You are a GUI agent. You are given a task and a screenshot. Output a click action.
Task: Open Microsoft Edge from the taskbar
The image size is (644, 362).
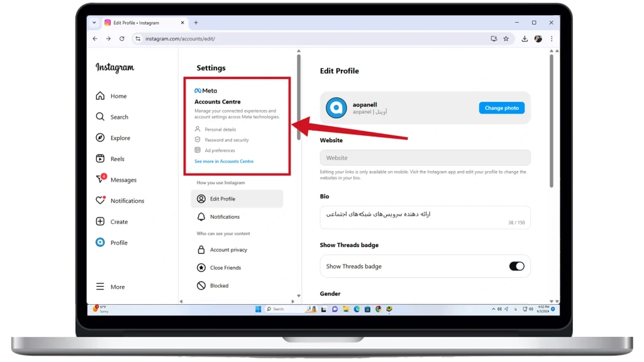click(357, 309)
